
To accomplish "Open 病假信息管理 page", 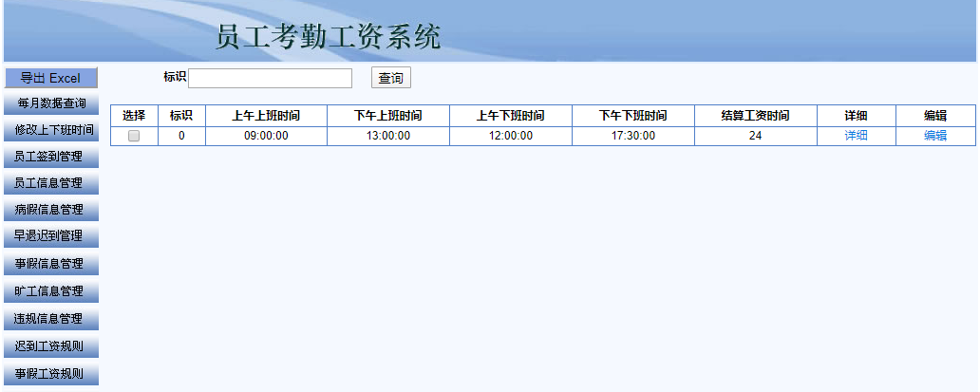I will pos(50,210).
